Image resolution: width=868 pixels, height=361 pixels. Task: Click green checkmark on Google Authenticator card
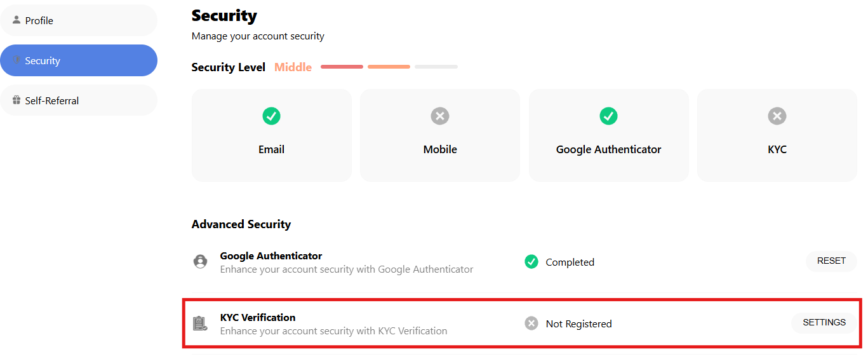tap(608, 116)
